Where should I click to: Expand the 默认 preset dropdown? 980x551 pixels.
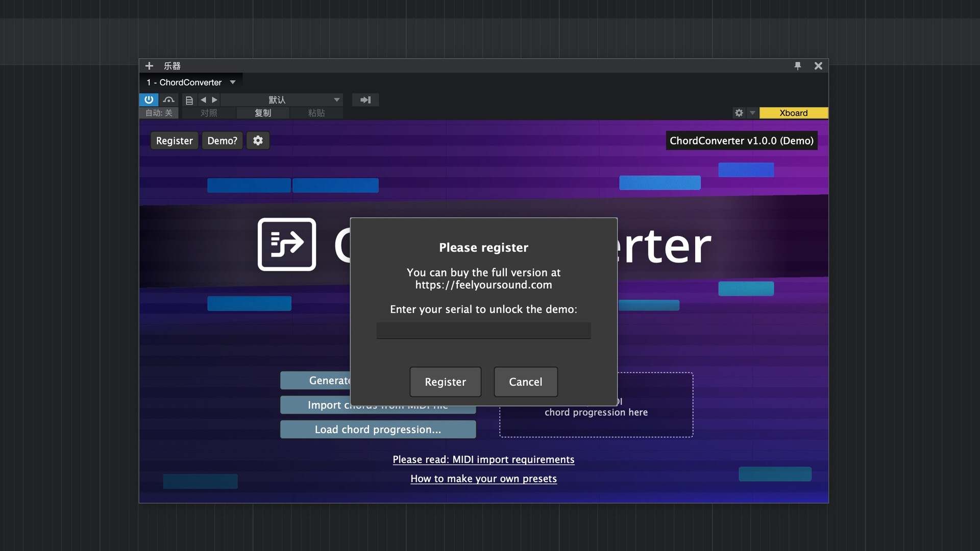pyautogui.click(x=336, y=100)
